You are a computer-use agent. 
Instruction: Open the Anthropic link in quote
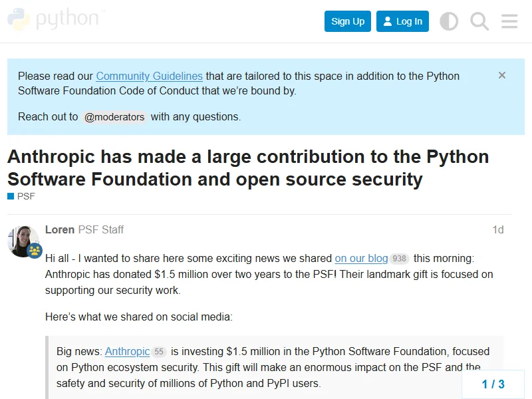point(127,351)
